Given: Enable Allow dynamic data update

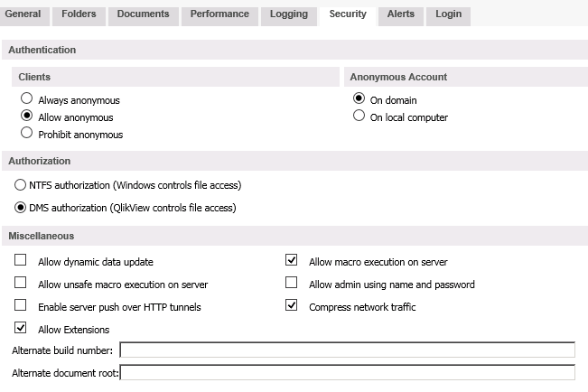Looking at the screenshot, I should (21, 261).
